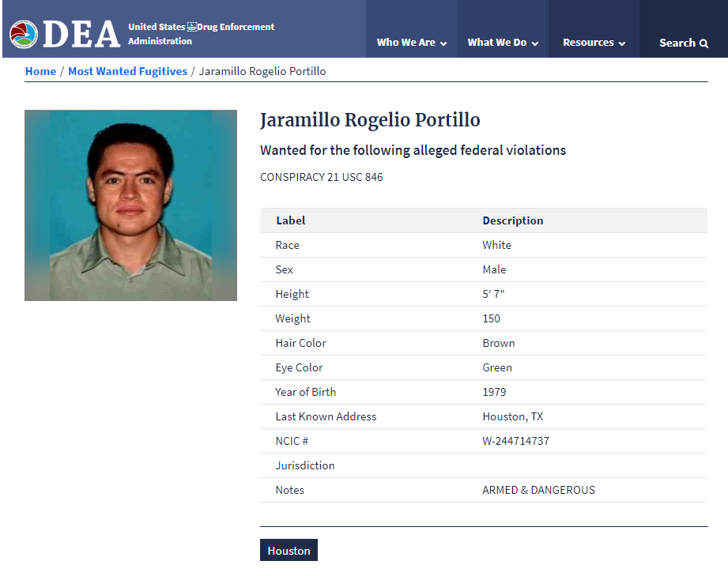The image size is (728, 576).
Task: Click the Jaramillo Rogelio Portillo page heading
Action: 370,120
